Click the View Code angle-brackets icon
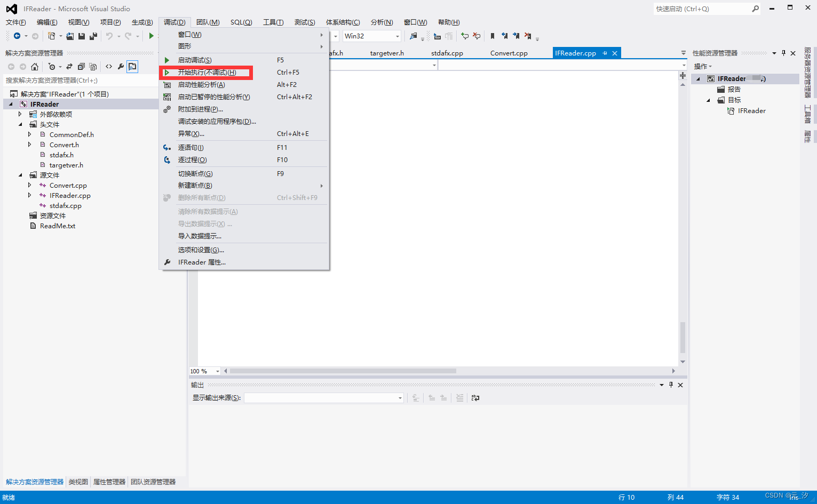Screen dimensions: 817x504 tap(109, 67)
